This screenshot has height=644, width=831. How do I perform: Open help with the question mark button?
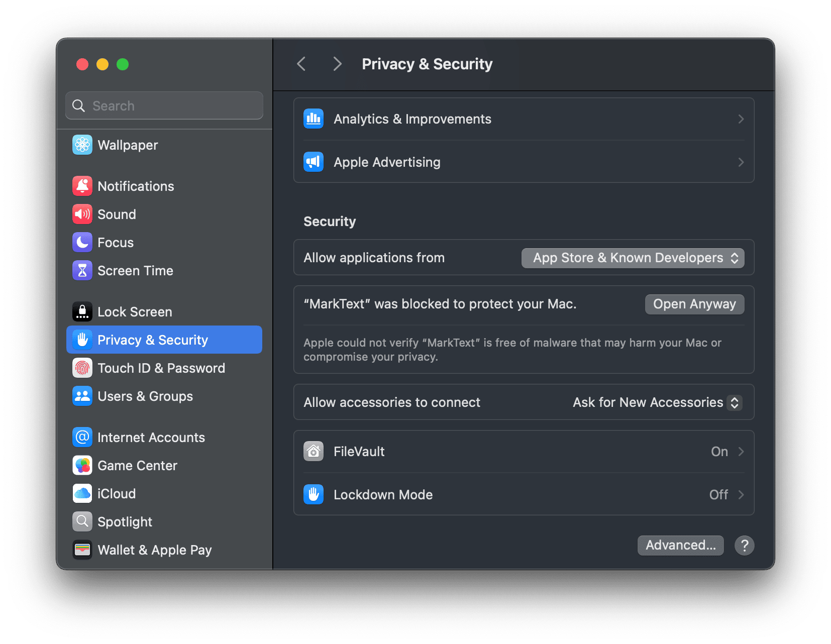(745, 546)
